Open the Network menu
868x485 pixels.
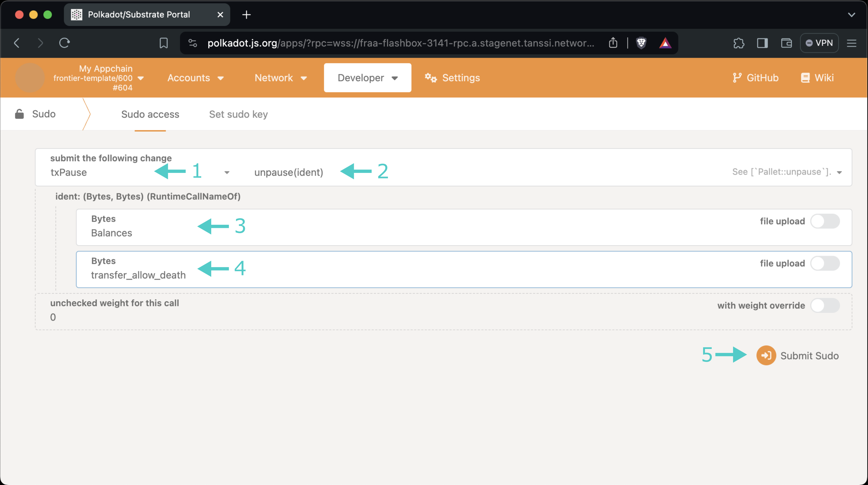click(281, 78)
